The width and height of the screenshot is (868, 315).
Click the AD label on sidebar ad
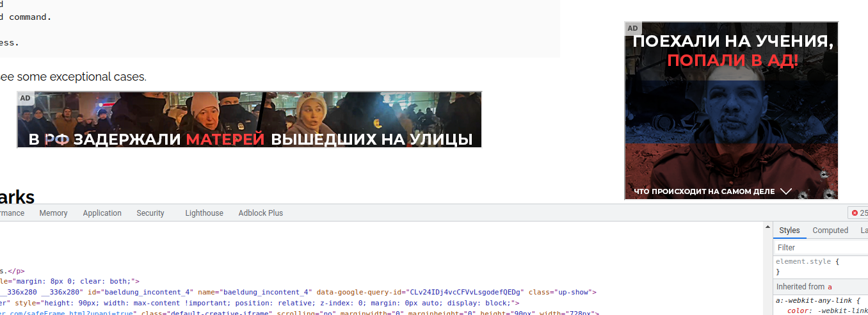coord(632,28)
